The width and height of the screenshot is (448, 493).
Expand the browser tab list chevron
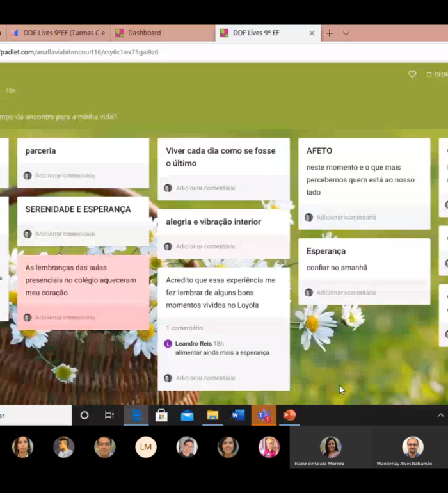[x=346, y=33]
